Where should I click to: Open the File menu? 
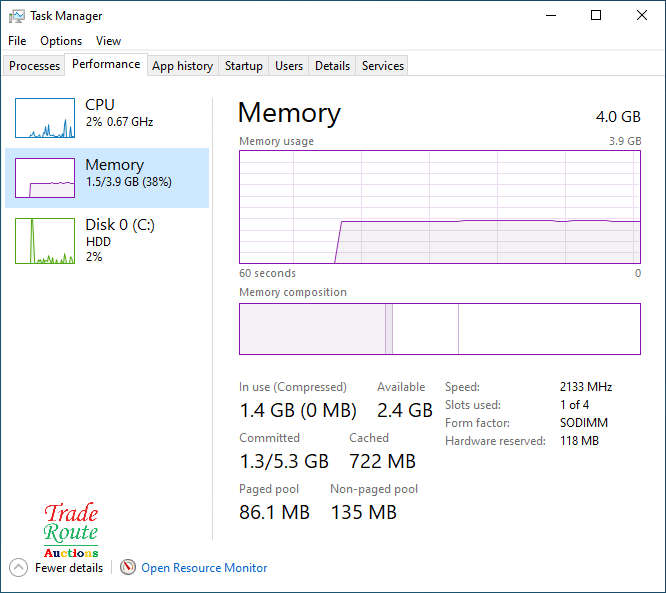(17, 41)
